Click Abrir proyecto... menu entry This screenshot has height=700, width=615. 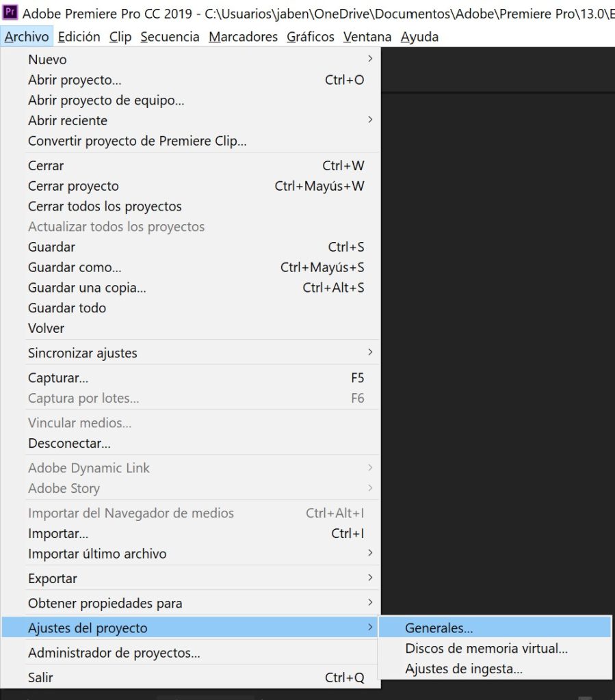[191, 79]
